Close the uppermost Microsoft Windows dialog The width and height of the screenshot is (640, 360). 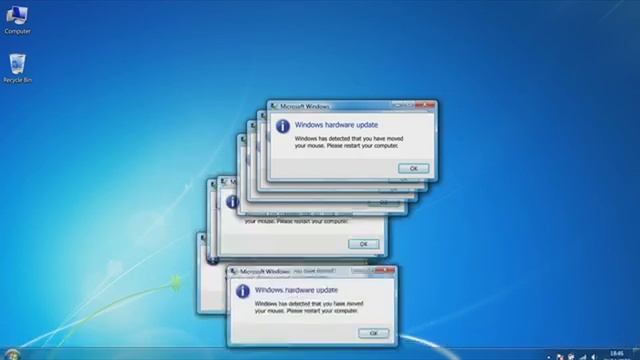tap(424, 106)
